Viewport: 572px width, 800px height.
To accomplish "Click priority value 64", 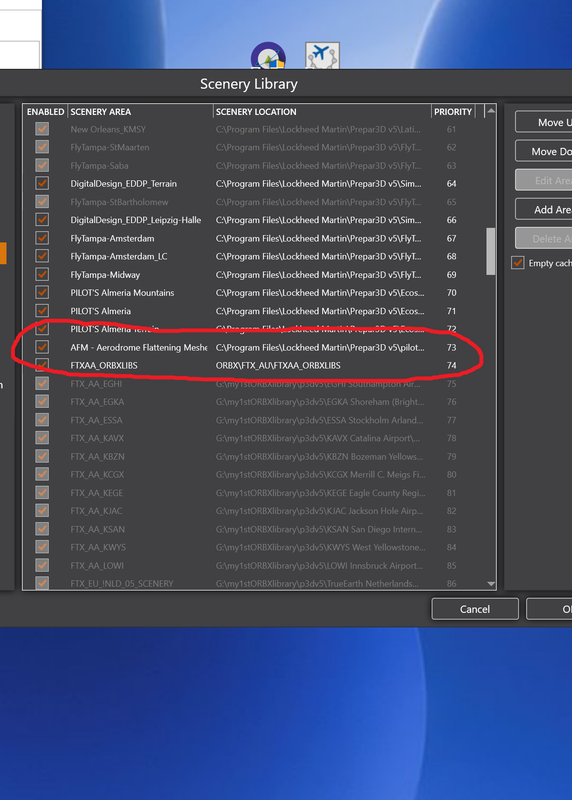I will click(452, 183).
